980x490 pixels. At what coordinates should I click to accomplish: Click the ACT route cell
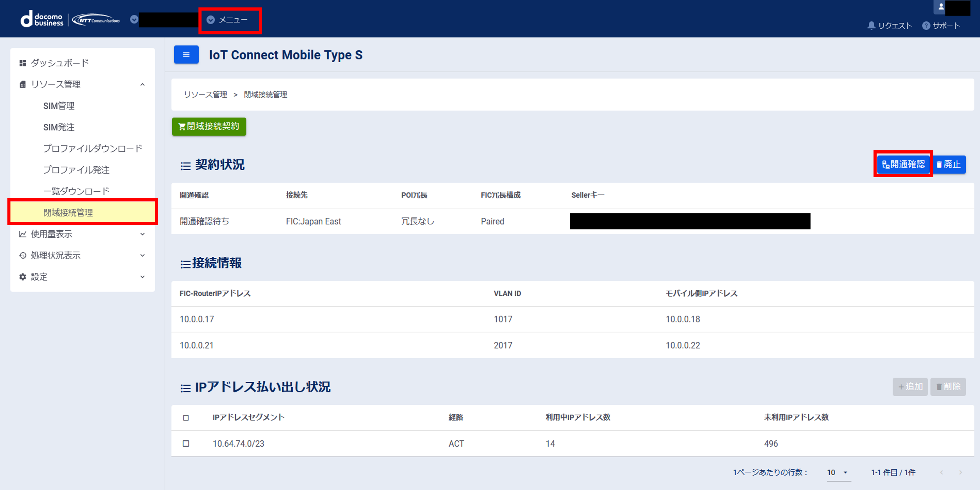click(456, 443)
